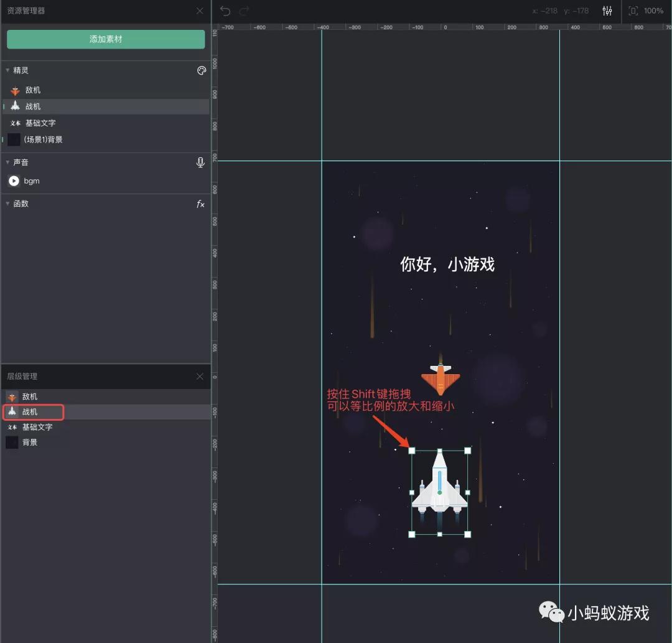The height and width of the screenshot is (643, 672).
Task: Collapse the 精灵 section
Action: pos(7,70)
